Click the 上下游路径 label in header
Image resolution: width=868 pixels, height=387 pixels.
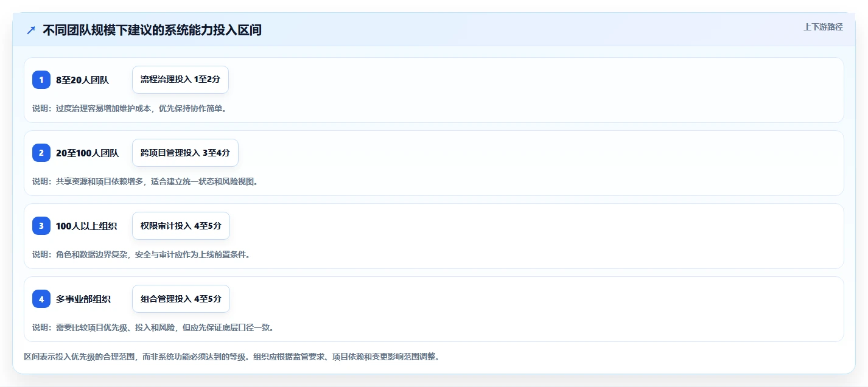click(823, 27)
